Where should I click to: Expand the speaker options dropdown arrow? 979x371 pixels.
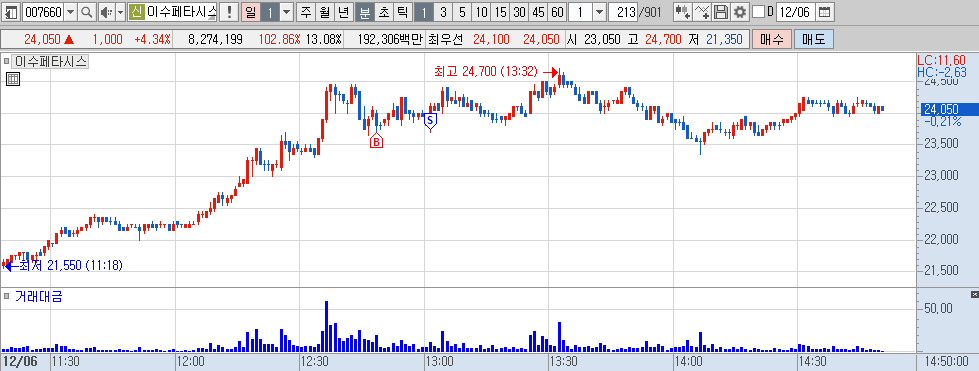[121, 12]
